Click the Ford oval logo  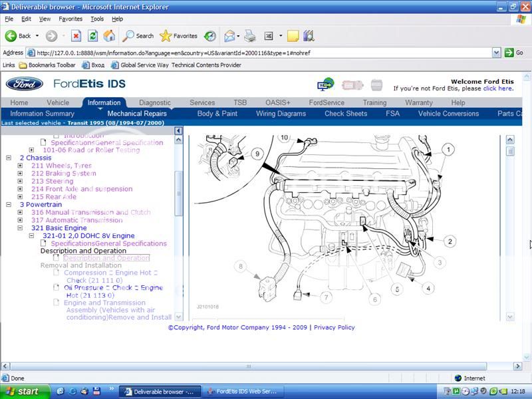click(x=25, y=84)
